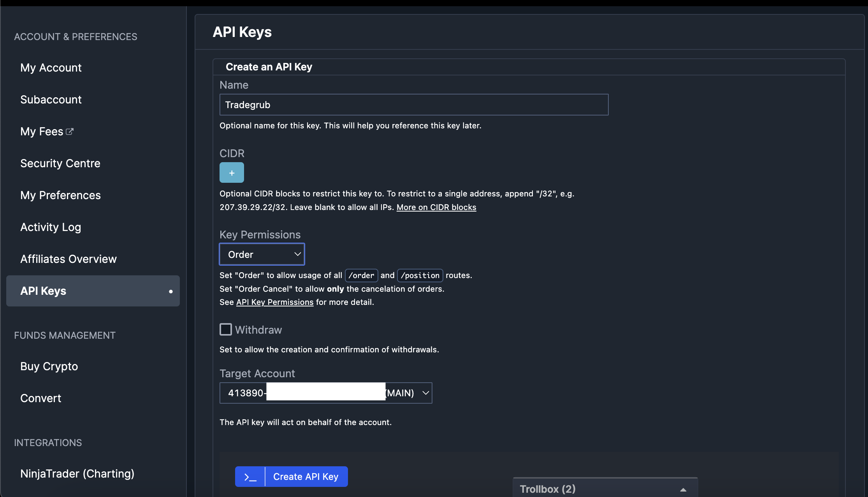Click the Name input field
Viewport: 868px width, 497px height.
click(x=413, y=104)
